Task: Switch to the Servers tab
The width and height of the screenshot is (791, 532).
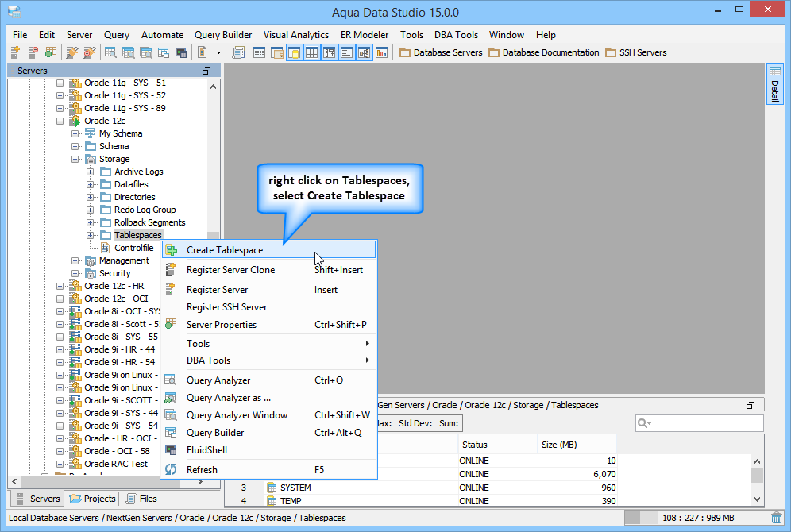Action: click(x=38, y=499)
